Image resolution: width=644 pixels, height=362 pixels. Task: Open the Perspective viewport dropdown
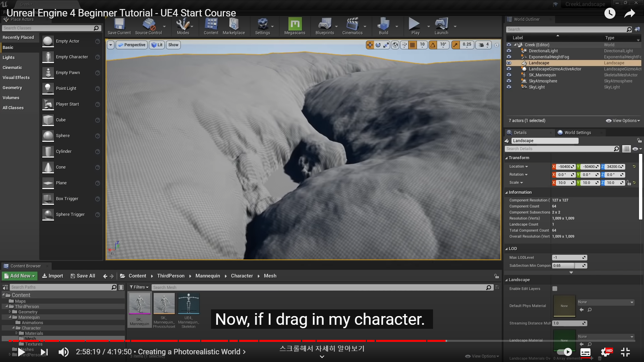click(131, 45)
